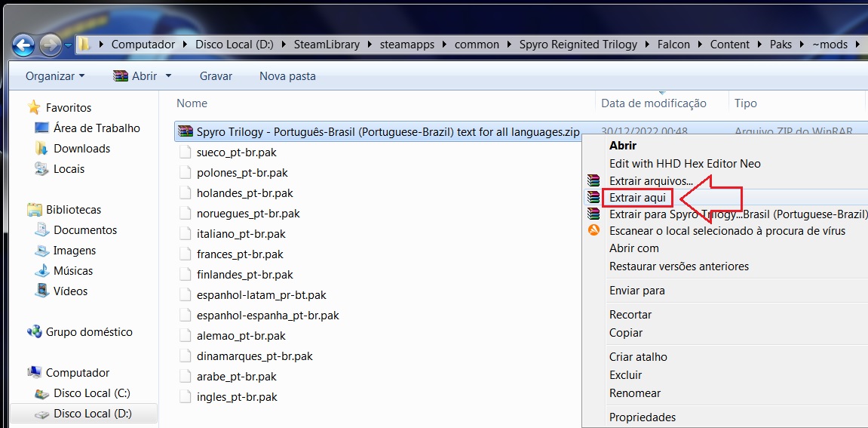Select dinamarques_pt-br.pak file icon
Viewport: 868px width, 428px height.
tap(185, 356)
